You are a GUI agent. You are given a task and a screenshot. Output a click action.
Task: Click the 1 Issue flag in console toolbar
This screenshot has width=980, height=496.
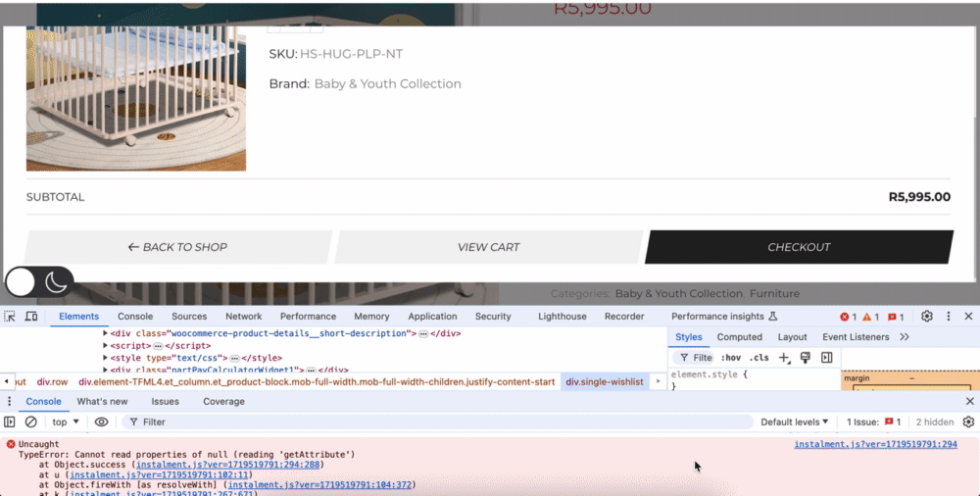[874, 422]
